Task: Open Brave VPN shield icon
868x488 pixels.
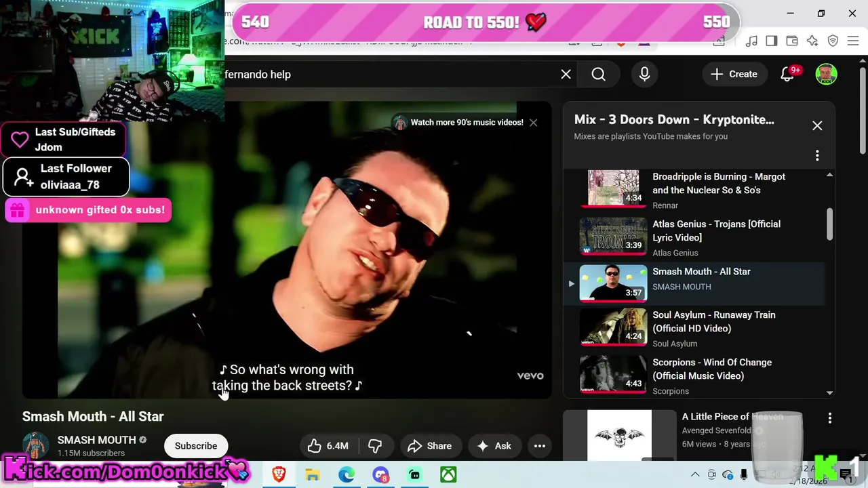Action: [x=833, y=41]
